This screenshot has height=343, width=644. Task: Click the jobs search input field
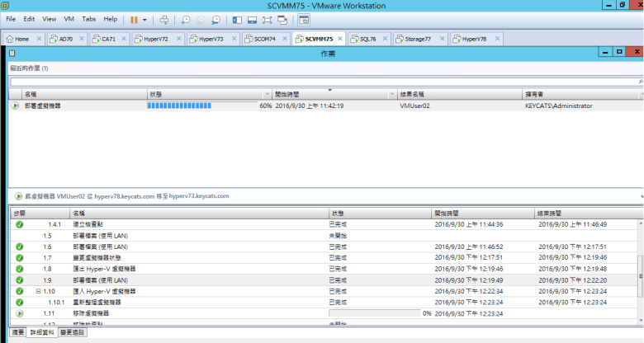point(322,82)
